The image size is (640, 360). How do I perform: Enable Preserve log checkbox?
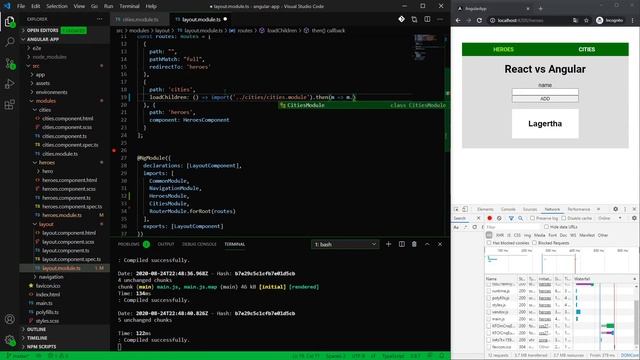coord(532,218)
